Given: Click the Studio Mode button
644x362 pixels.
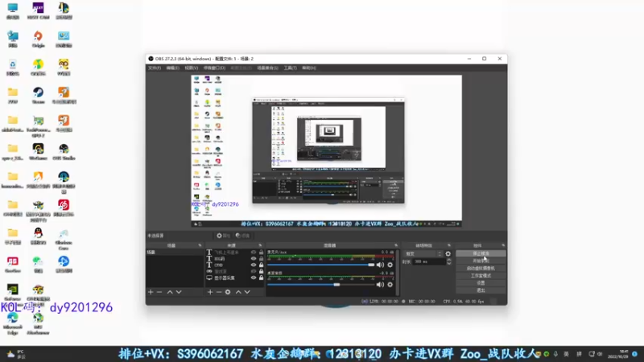Looking at the screenshot, I should [481, 276].
